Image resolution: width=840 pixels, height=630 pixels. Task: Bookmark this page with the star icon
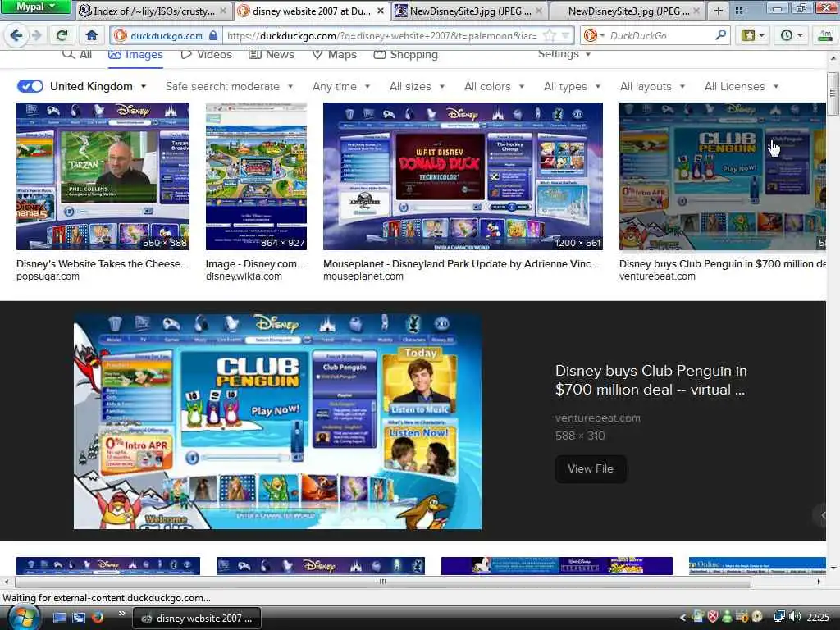pos(549,36)
